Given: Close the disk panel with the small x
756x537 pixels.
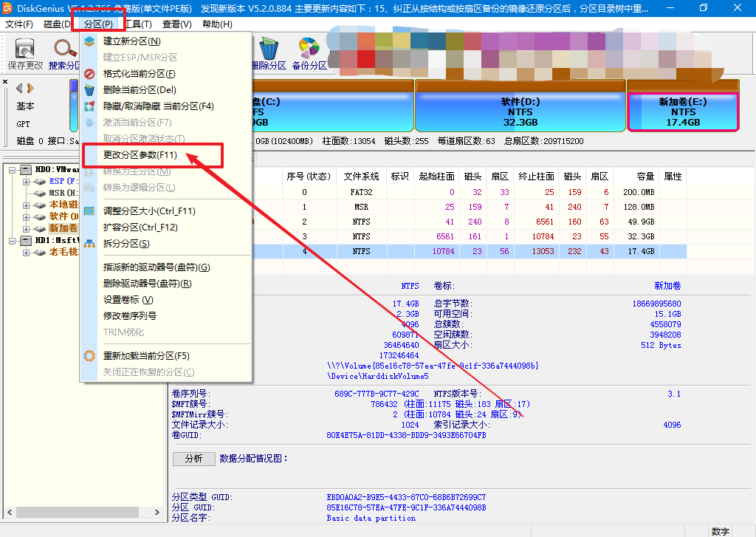Looking at the screenshot, I should tap(5, 81).
